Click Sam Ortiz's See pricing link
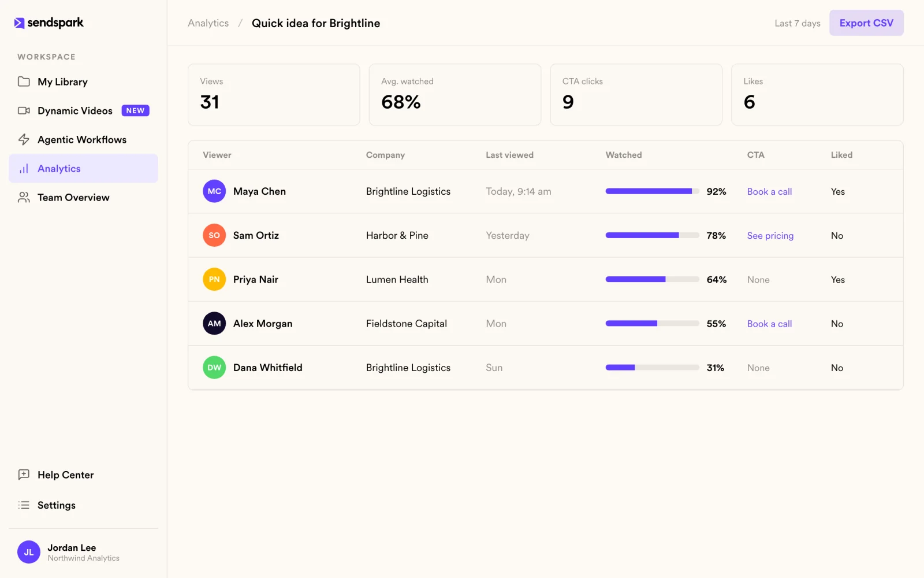 [770, 235]
